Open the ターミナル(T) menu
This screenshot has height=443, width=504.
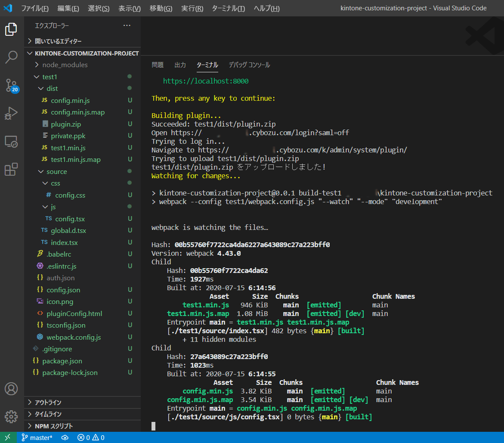228,9
